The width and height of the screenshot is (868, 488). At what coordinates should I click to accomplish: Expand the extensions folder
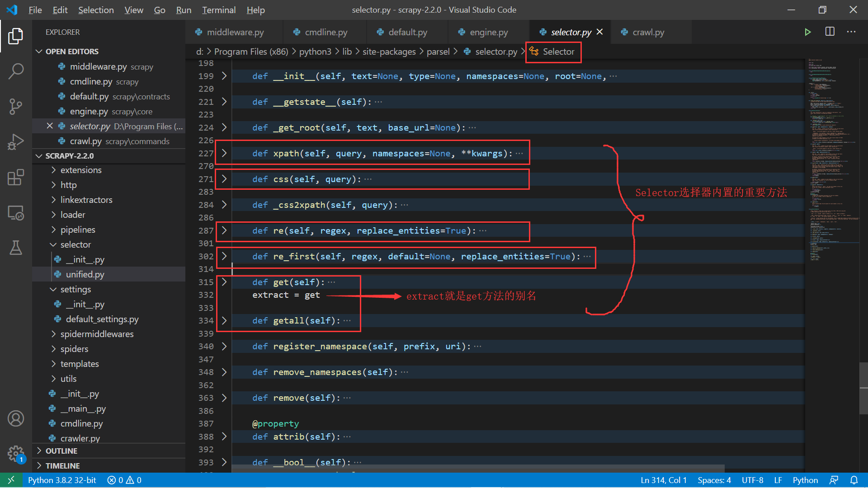point(108,170)
